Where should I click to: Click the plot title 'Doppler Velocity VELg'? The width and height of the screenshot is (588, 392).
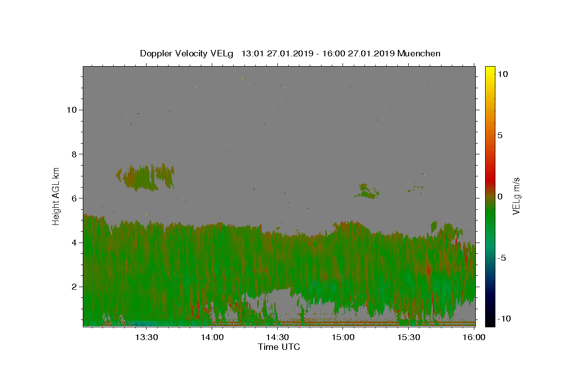tap(187, 53)
